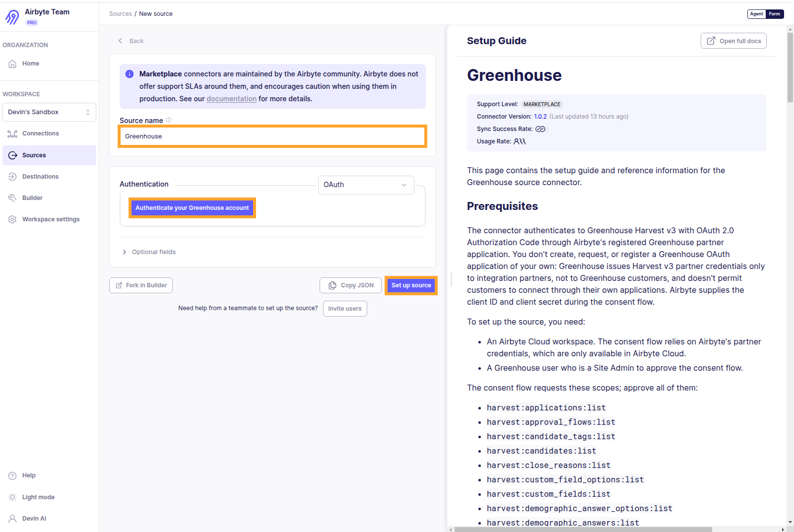The image size is (794, 532).
Task: Expand the Optional fields section
Action: 149,252
